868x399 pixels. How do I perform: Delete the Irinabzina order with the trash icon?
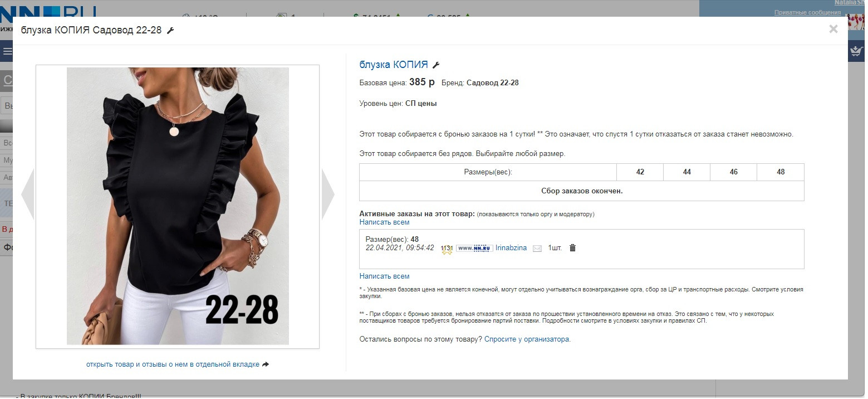click(572, 248)
